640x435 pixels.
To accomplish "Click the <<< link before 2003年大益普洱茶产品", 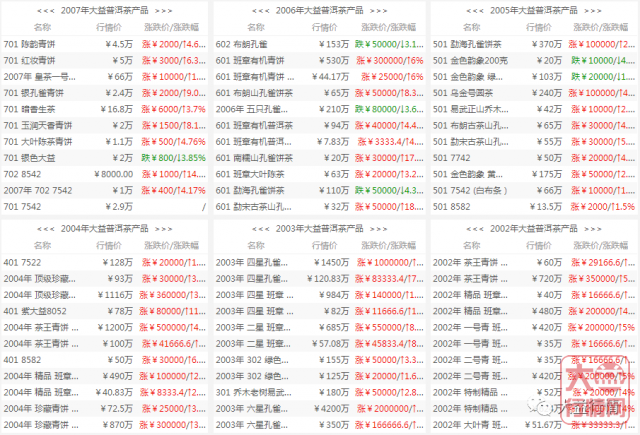I will click(x=260, y=229).
